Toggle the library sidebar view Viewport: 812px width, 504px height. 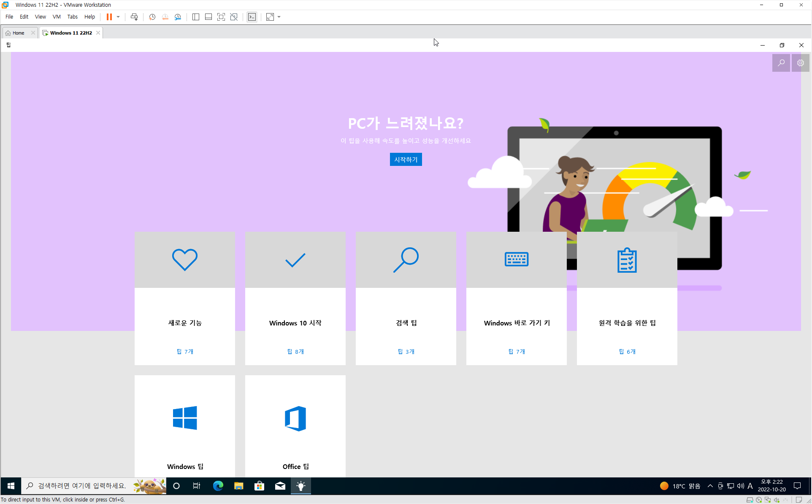tap(196, 17)
